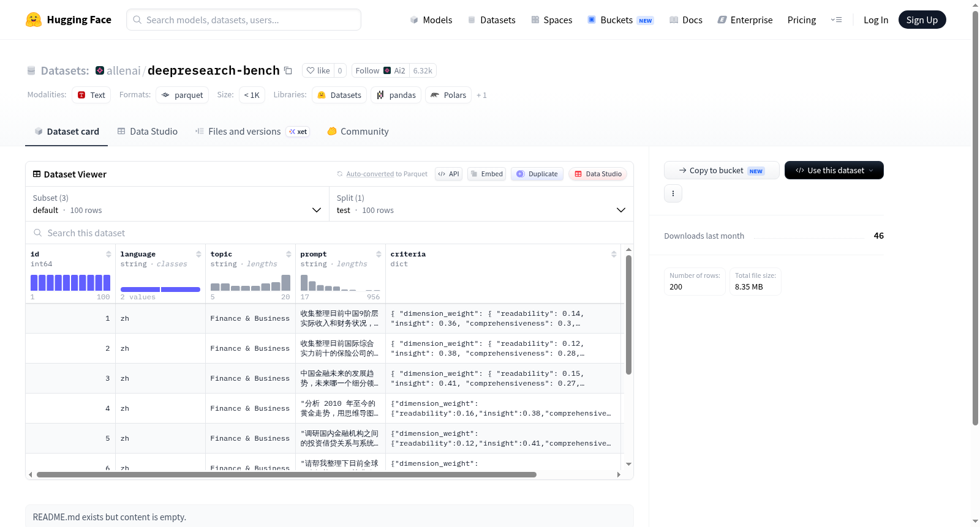Sort the language column with its arrows

pos(198,254)
